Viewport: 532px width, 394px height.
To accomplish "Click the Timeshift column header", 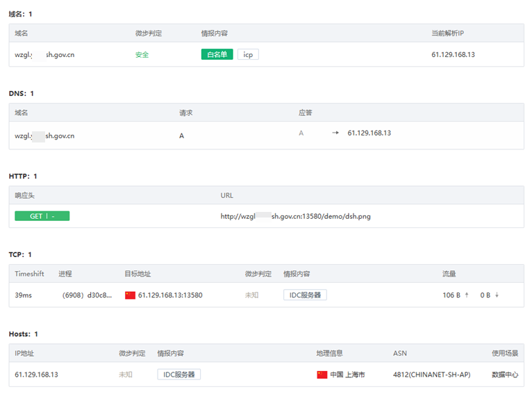I will tap(29, 274).
